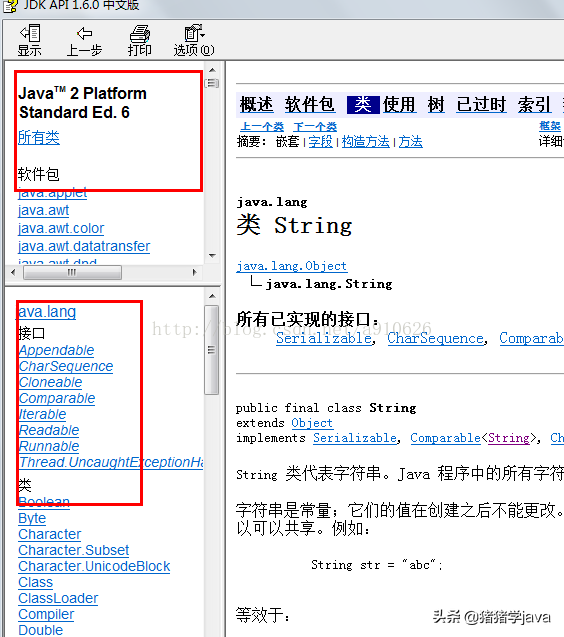Switch to the 软件包 navigation tab
Screen dimensions: 564x637
[310, 105]
